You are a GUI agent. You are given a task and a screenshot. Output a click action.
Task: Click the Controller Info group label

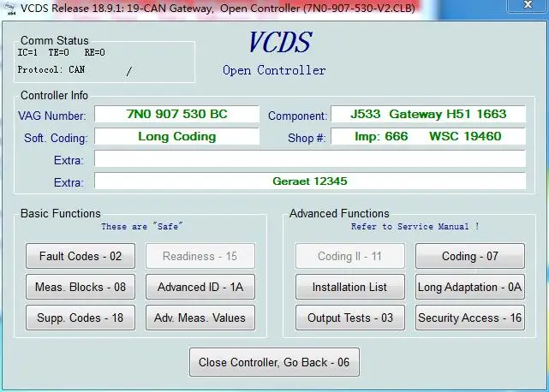(x=54, y=95)
